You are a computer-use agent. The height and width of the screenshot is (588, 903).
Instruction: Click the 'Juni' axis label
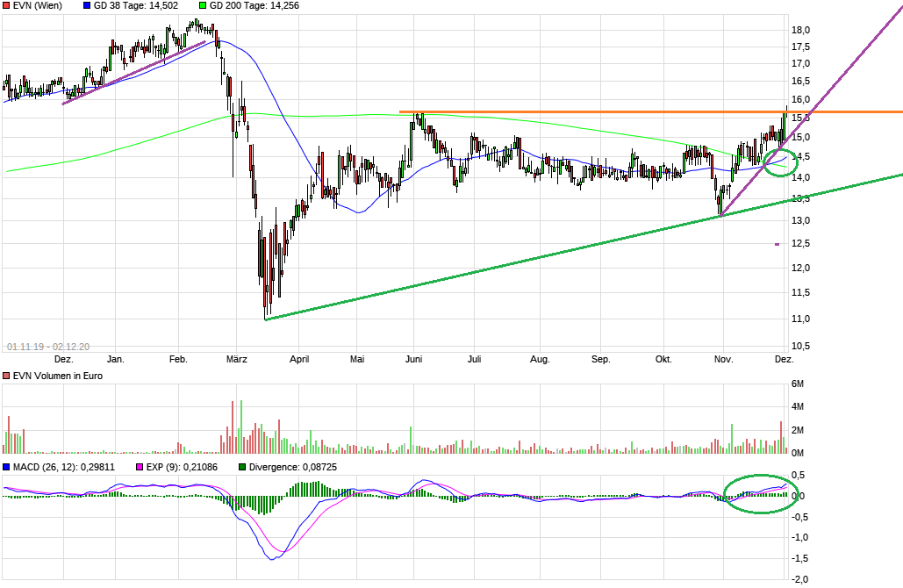pos(413,359)
